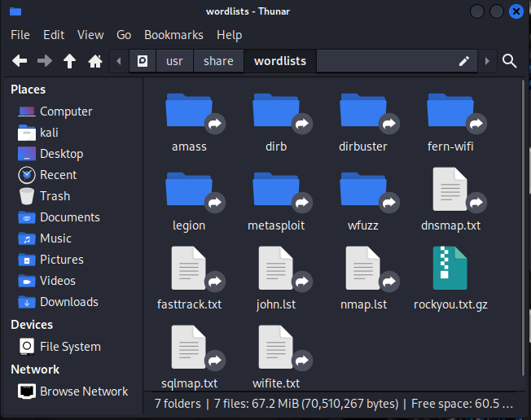Open the File menu
This screenshot has width=531, height=420.
coord(20,35)
